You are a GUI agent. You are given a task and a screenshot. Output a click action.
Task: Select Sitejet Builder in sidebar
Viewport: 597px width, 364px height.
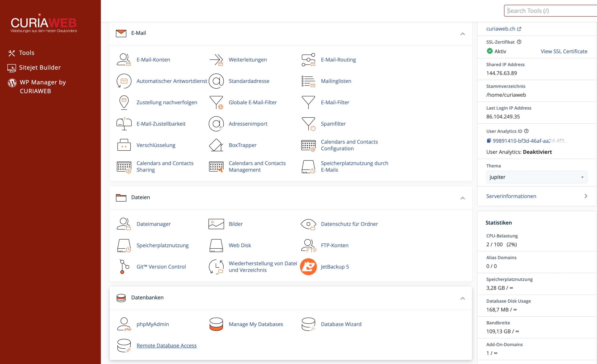click(34, 68)
